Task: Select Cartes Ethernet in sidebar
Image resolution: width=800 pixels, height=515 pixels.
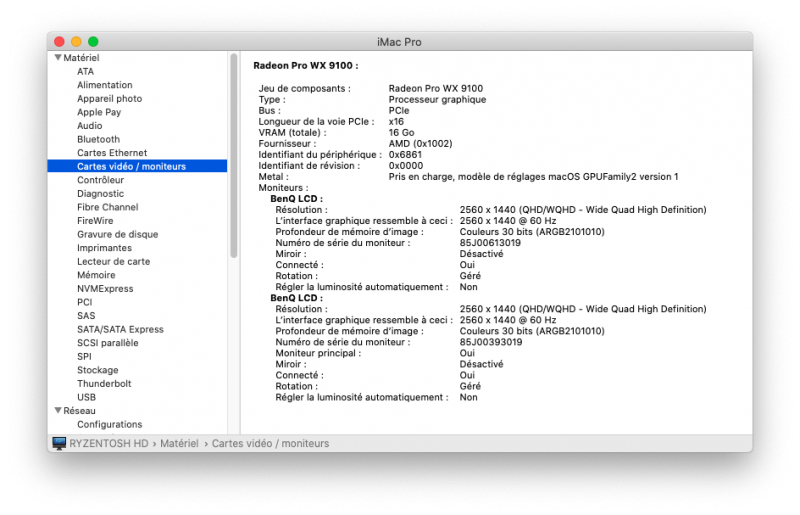Action: click(x=112, y=153)
